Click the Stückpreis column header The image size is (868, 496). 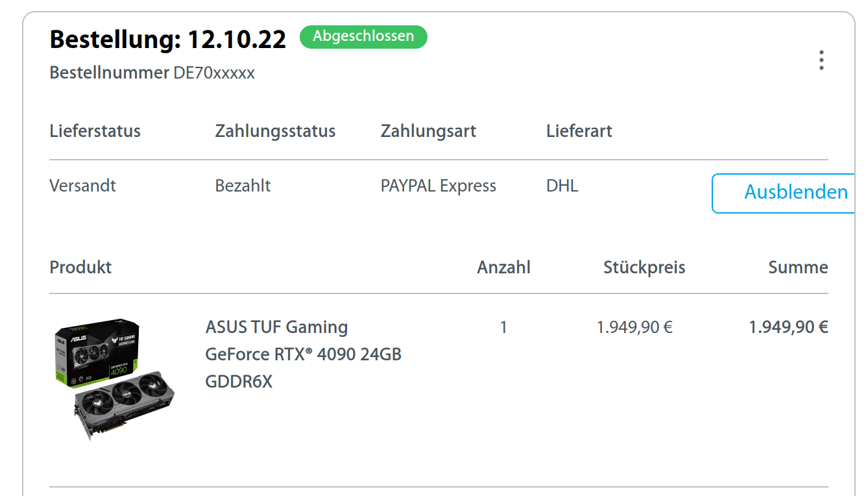tap(644, 267)
